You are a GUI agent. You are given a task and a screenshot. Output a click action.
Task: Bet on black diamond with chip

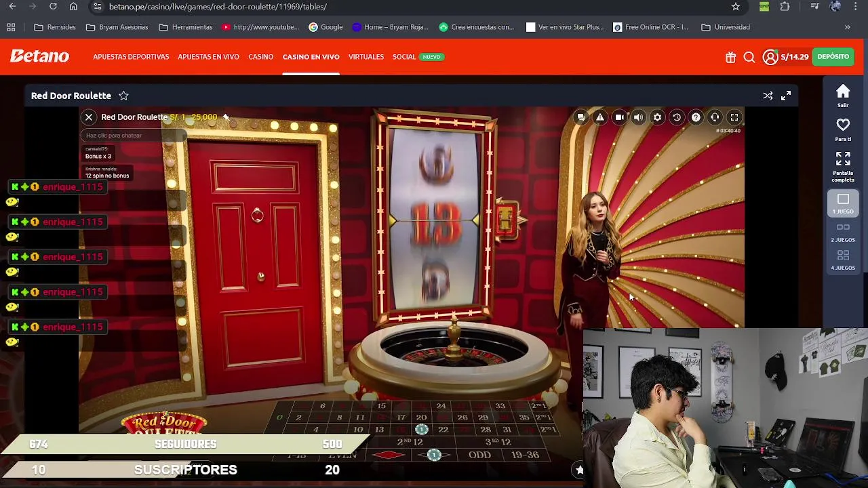435,455
